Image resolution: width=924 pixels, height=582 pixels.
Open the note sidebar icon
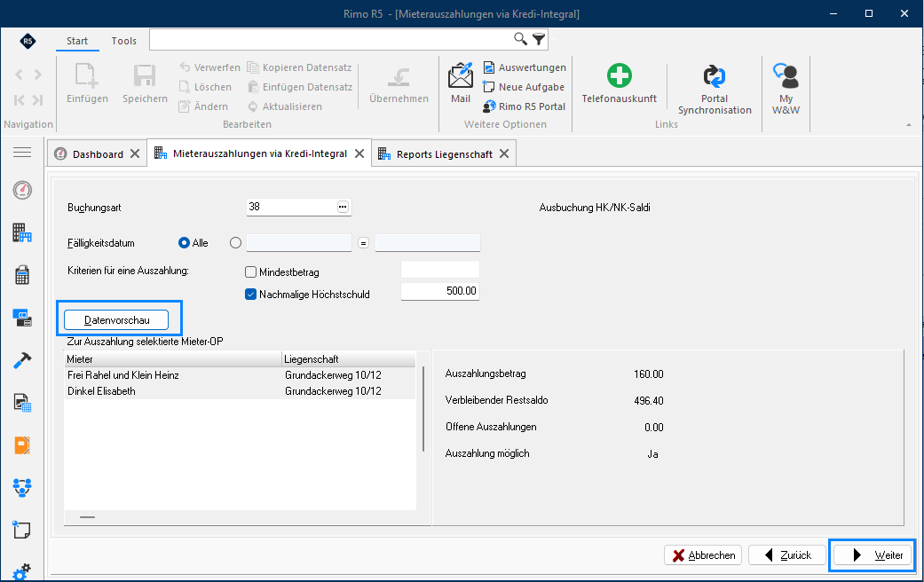pos(22,531)
